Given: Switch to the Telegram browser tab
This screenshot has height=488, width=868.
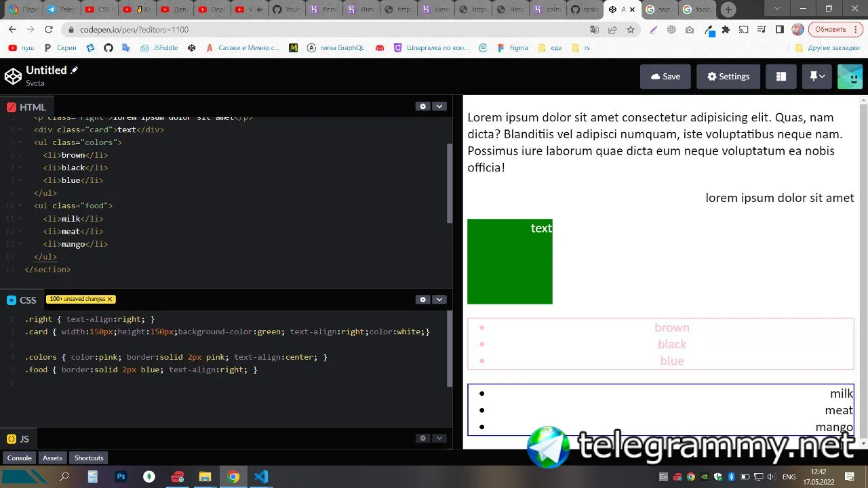Looking at the screenshot, I should click(60, 9).
